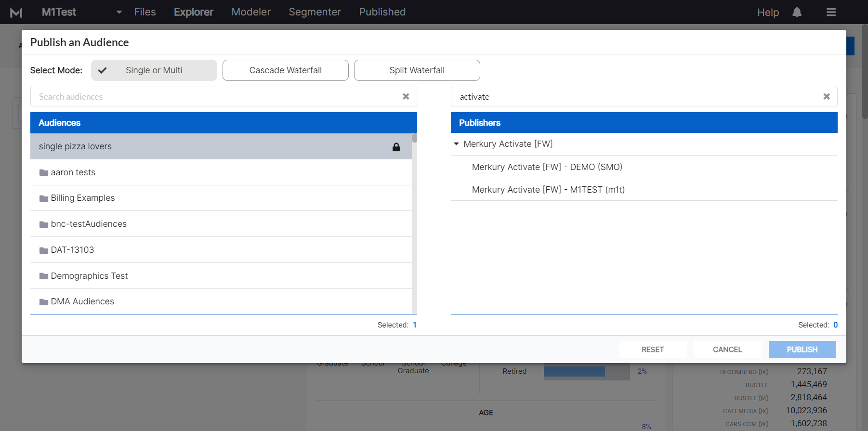This screenshot has width=868, height=431.
Task: Click the Publishers column header
Action: point(644,123)
